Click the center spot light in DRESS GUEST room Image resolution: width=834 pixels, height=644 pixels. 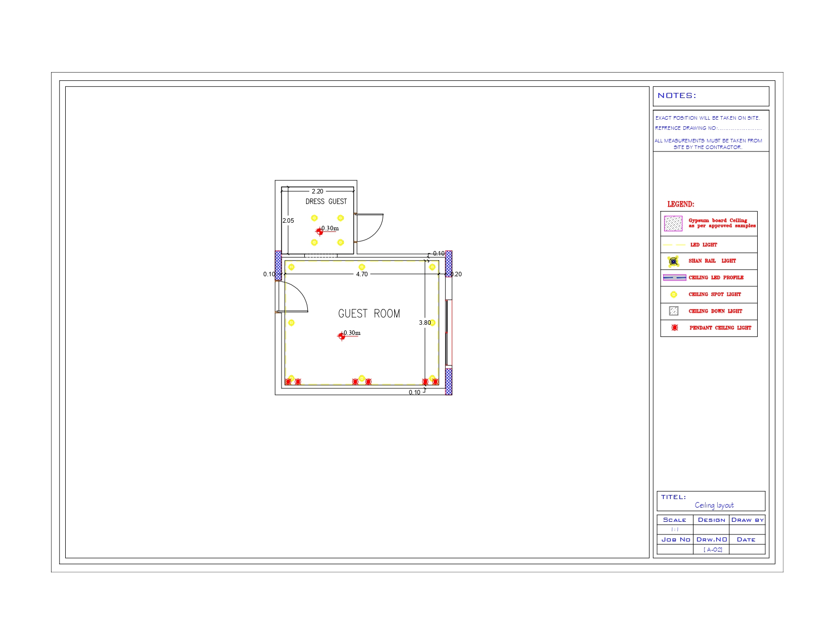click(313, 217)
